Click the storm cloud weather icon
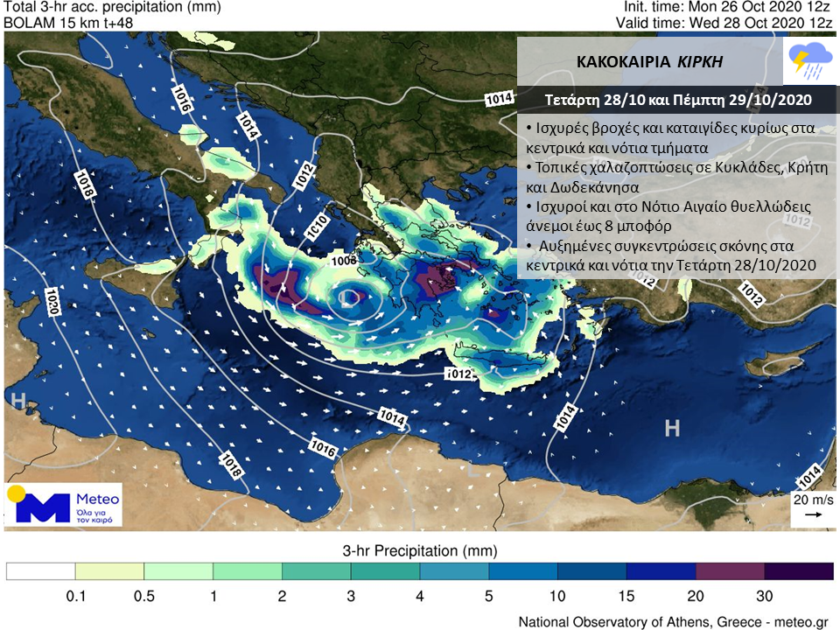840x630 pixels. (x=810, y=59)
